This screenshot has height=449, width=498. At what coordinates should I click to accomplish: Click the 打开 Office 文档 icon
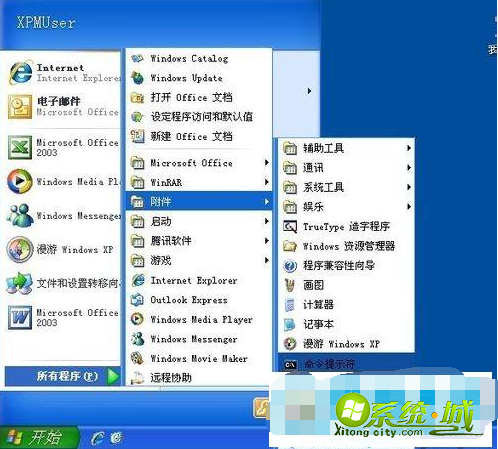point(137,97)
